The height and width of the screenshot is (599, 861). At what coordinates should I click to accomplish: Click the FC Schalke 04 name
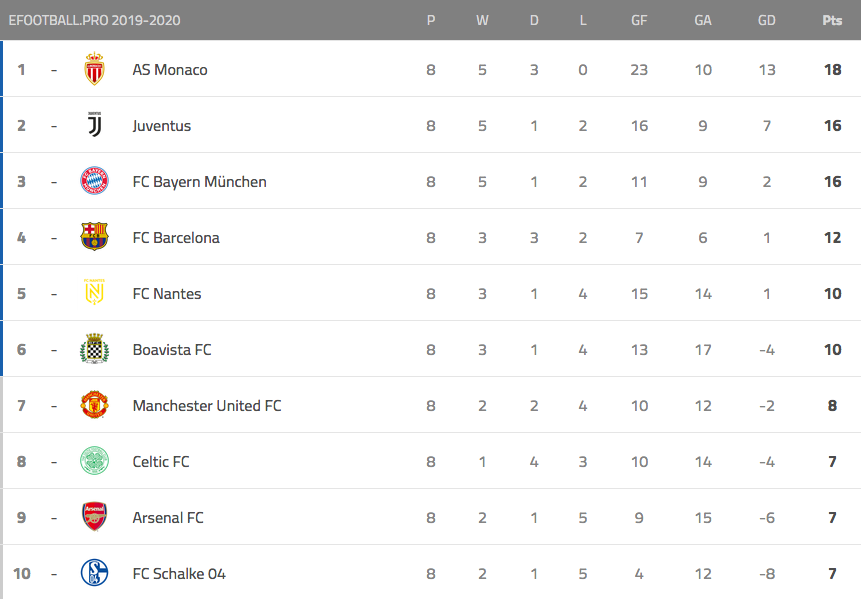[179, 574]
